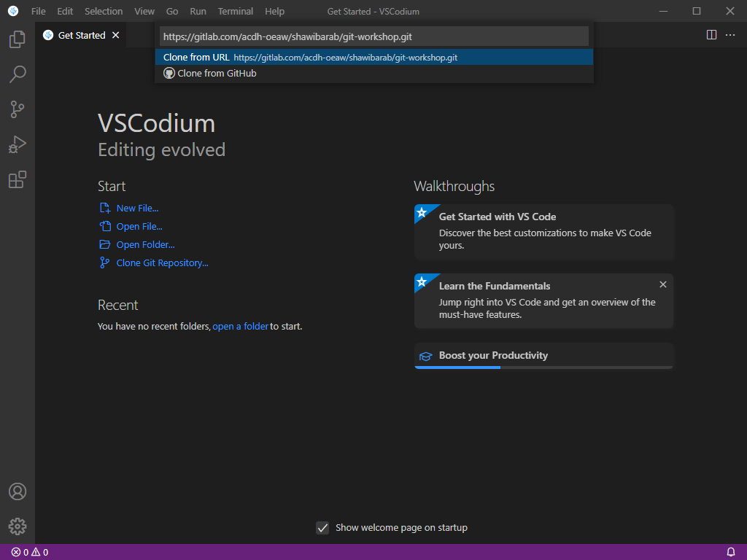Viewport: 747px width, 560px height.
Task: Choose the Clone from GitHub option
Action: (x=374, y=74)
